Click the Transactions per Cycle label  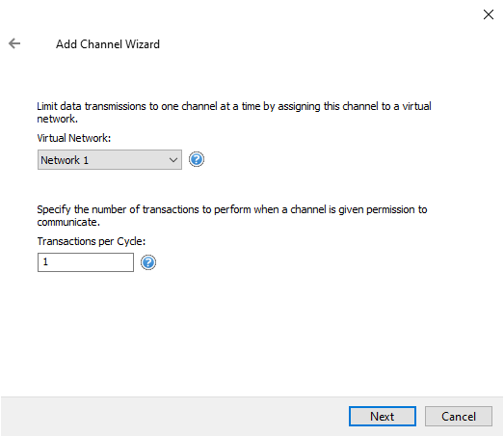click(92, 241)
